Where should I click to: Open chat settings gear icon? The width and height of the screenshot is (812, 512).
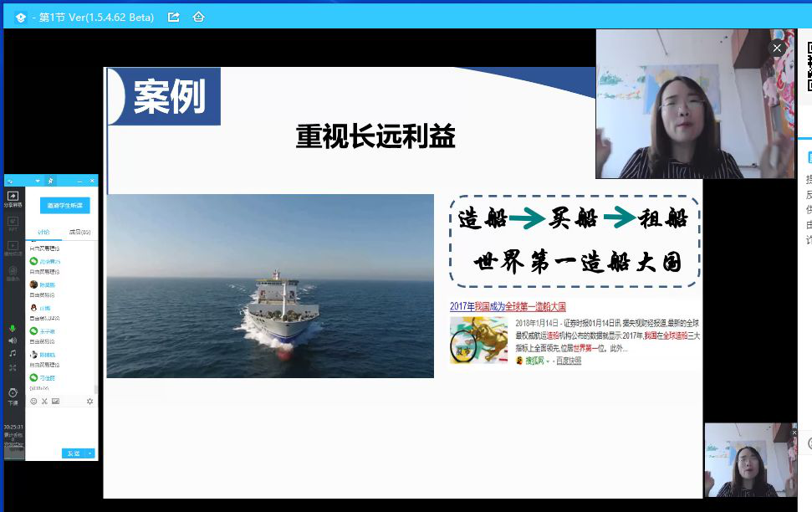[90, 402]
